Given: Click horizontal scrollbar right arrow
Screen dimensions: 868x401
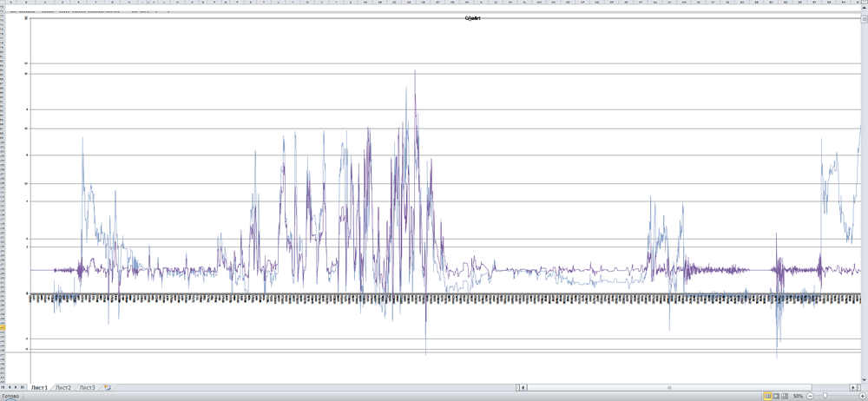Looking at the screenshot, I should coord(853,387).
